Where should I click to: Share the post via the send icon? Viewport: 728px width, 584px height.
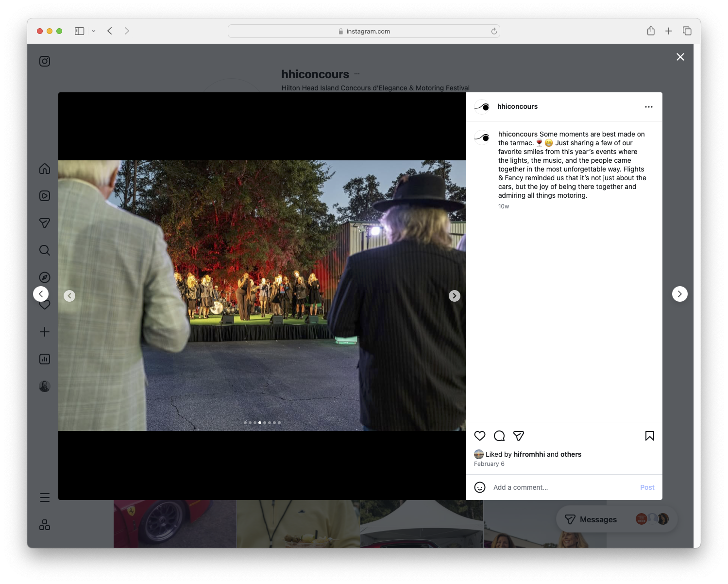click(x=519, y=436)
